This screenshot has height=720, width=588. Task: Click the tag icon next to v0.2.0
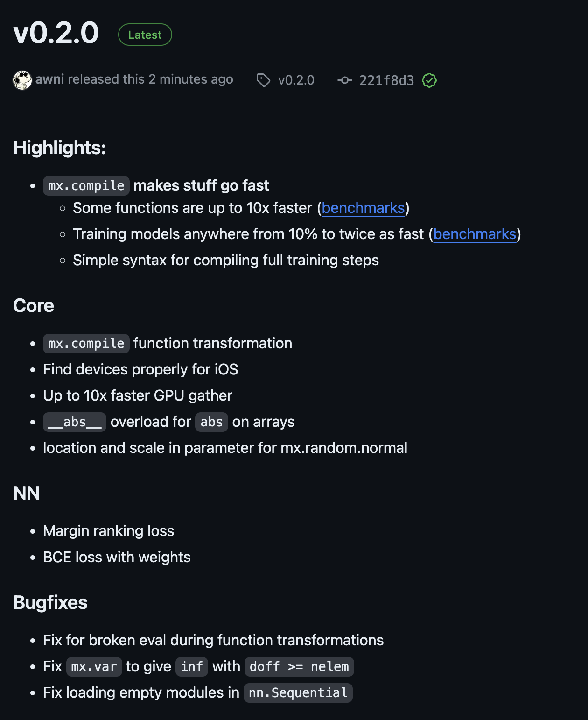pyautogui.click(x=263, y=80)
